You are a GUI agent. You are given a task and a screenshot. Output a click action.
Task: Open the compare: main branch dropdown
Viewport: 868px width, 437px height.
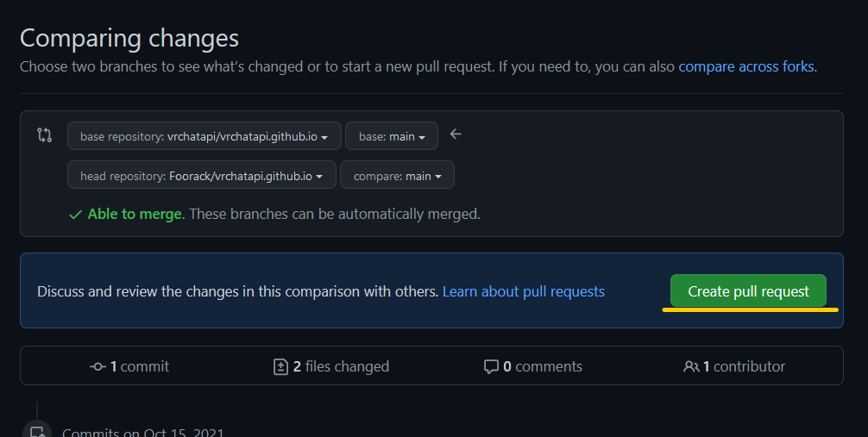397,176
